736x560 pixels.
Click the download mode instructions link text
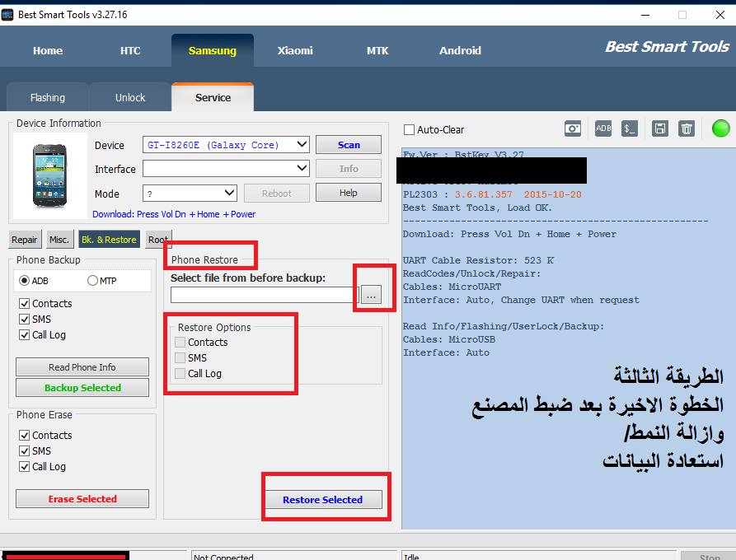(174, 214)
